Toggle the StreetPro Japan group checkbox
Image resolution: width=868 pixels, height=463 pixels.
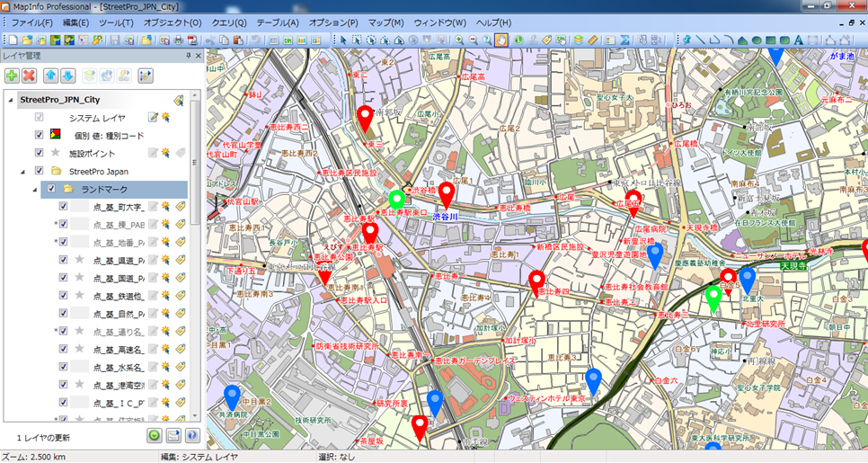coord(39,171)
